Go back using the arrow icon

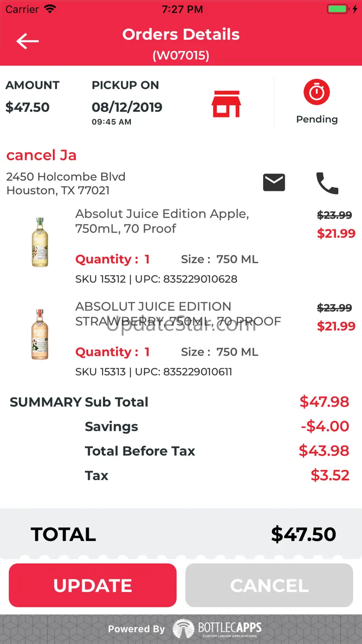[x=27, y=41]
